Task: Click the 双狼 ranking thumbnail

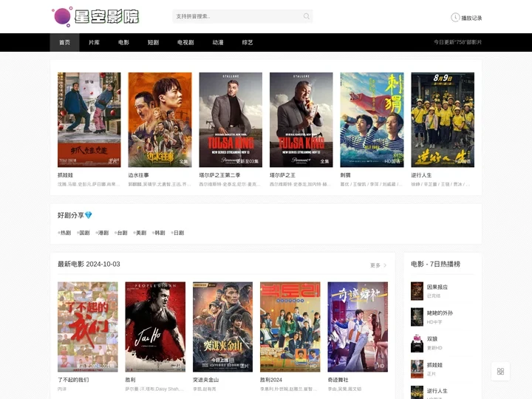Action: (417, 344)
